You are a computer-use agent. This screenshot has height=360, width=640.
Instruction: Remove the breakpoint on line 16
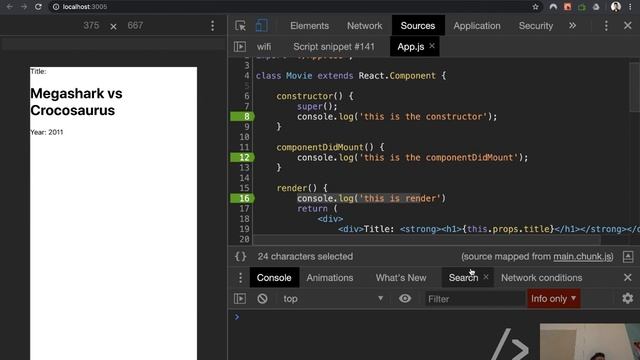[x=242, y=198]
